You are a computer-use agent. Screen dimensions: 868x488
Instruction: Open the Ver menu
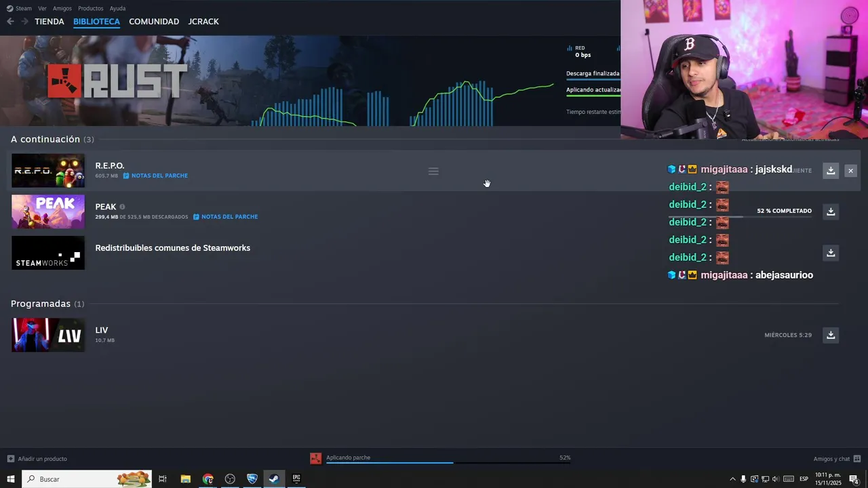click(42, 8)
